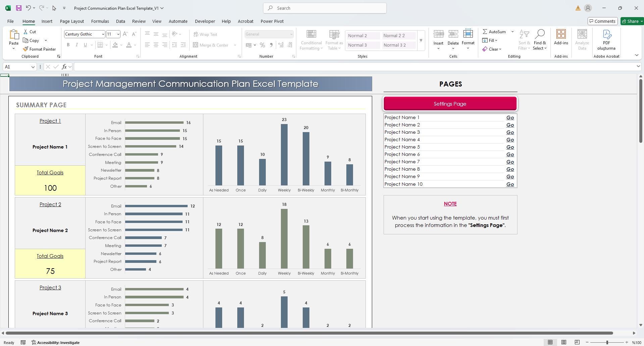Open the File menu
The width and height of the screenshot is (644, 346).
click(x=10, y=21)
